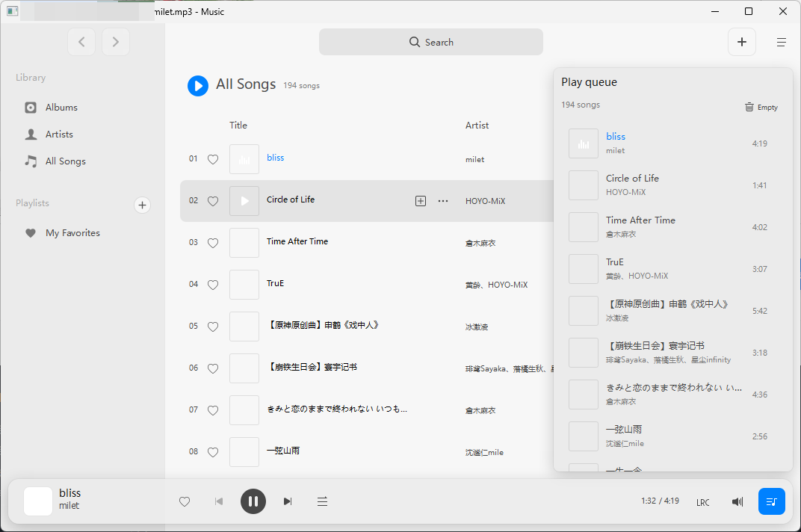Click the bliss album cover in the player bar
Image resolution: width=801 pixels, height=532 pixels.
click(x=38, y=501)
